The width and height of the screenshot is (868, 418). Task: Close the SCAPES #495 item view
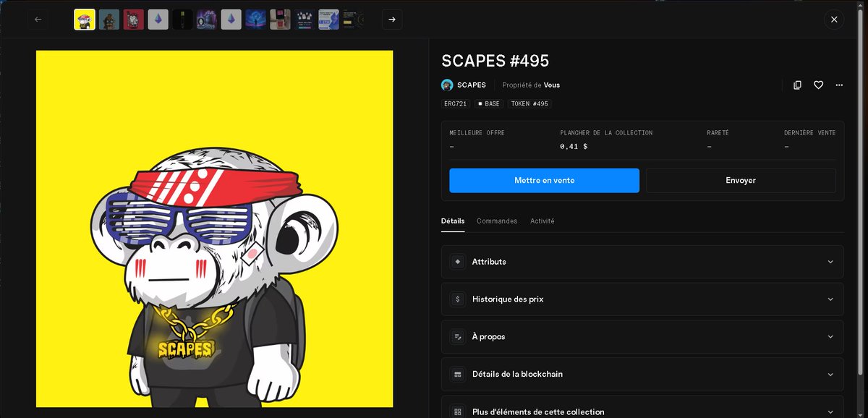pos(834,20)
